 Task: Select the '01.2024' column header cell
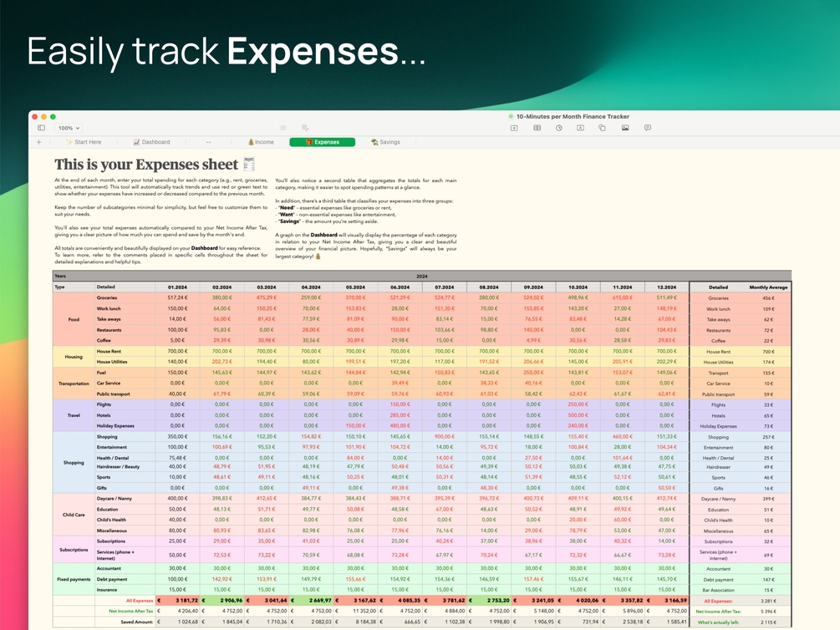[x=177, y=287]
